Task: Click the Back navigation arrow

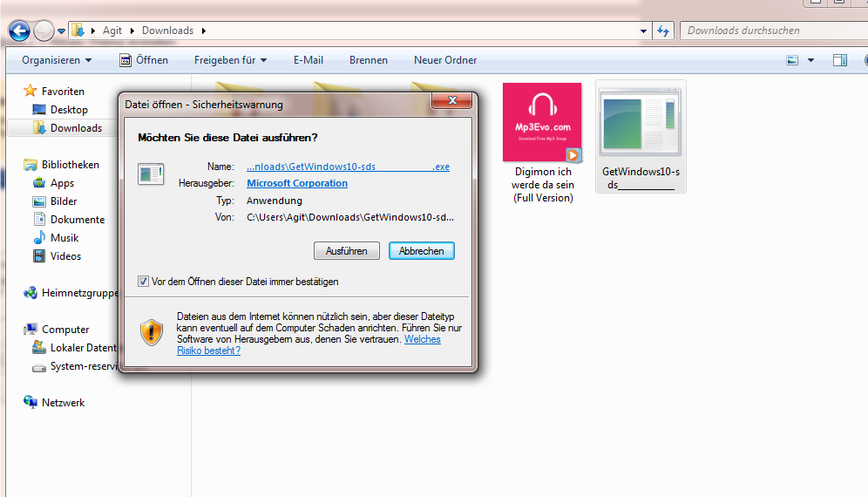Action: pos(19,31)
